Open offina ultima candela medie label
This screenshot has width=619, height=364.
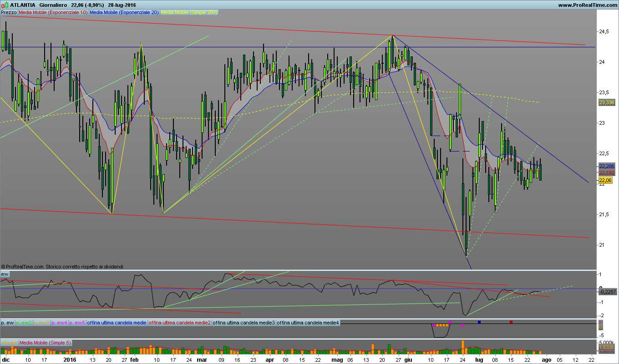tap(117, 323)
